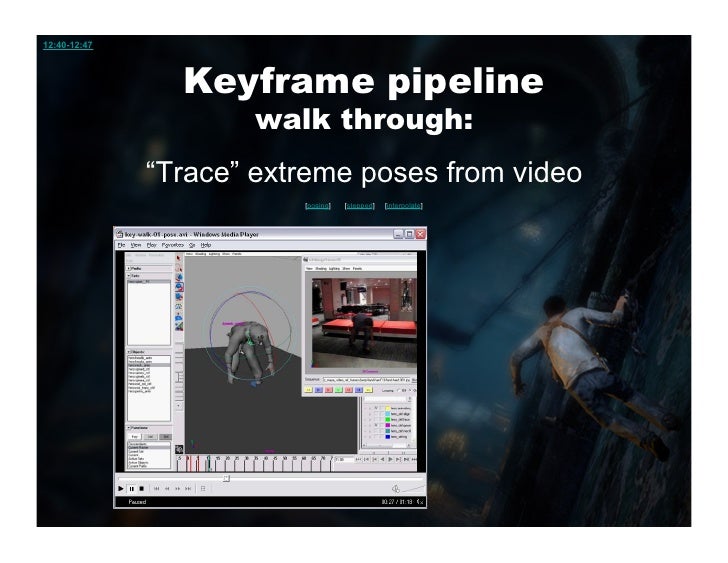Select the highlighted Rotate tool in Maya
The image size is (728, 563).
click(179, 287)
